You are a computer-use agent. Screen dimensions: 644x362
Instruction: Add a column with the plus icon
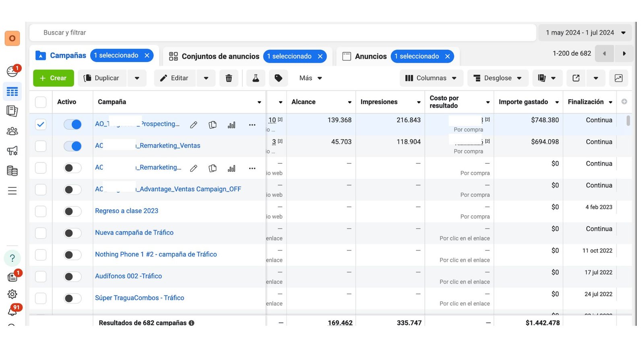tap(624, 102)
